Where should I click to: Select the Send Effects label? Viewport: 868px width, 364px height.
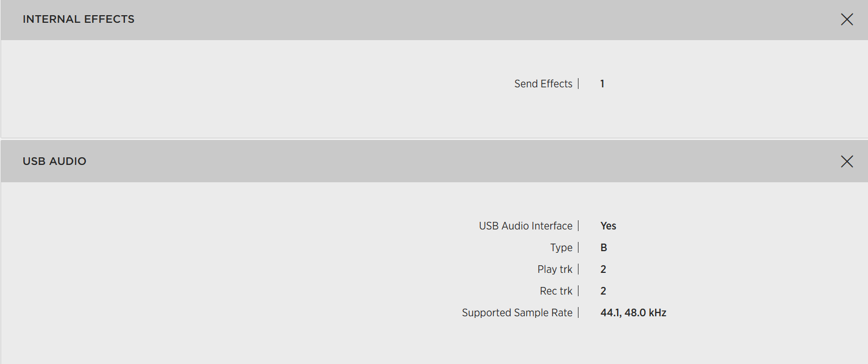point(543,84)
